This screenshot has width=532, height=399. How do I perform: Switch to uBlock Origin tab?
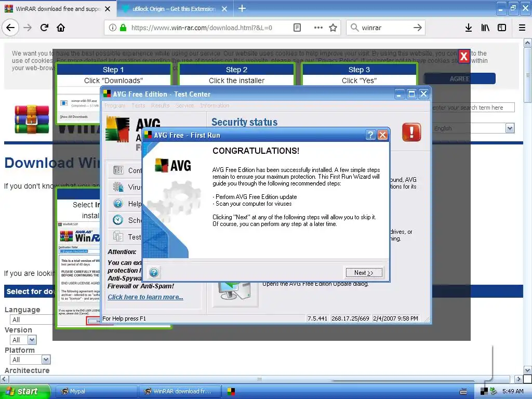tap(174, 9)
